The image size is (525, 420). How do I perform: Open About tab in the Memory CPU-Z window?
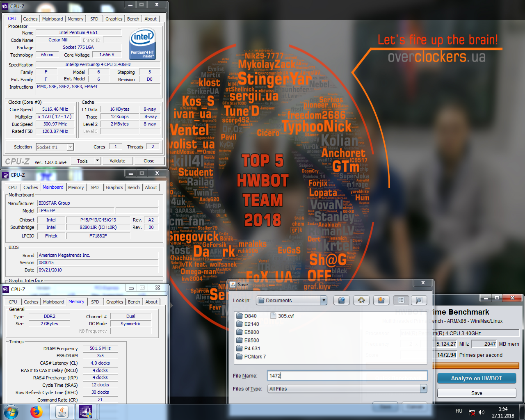151,302
